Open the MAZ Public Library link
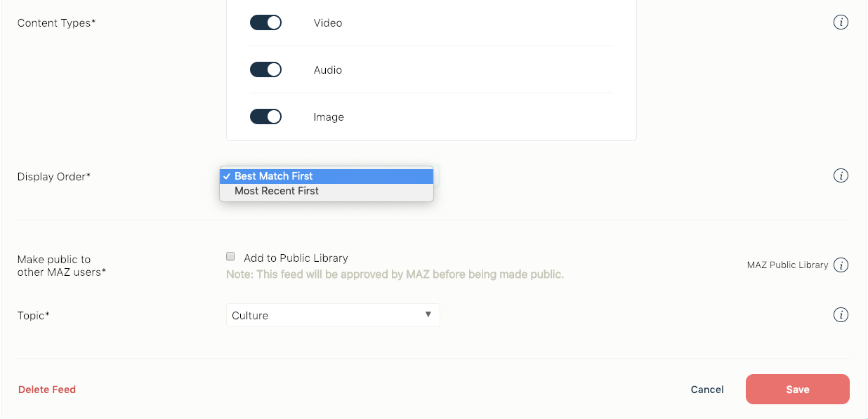 click(787, 265)
